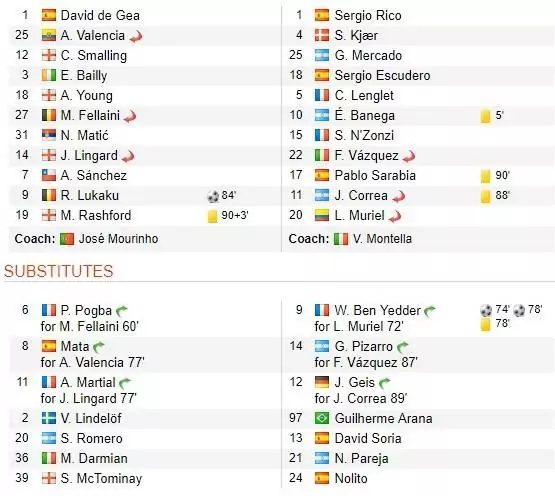Click the red arrow beside F. Vázquez
Image resolution: width=555 pixels, height=496 pixels.
(409, 156)
